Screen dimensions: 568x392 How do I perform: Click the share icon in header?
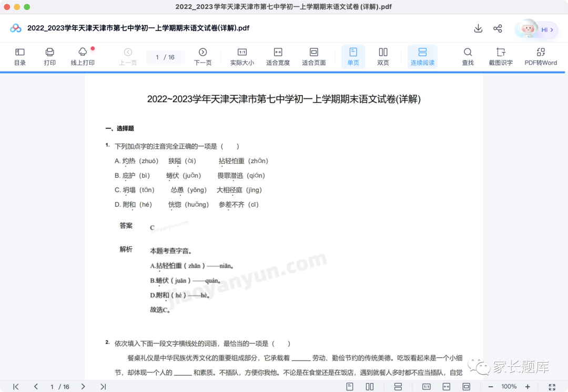pos(498,28)
